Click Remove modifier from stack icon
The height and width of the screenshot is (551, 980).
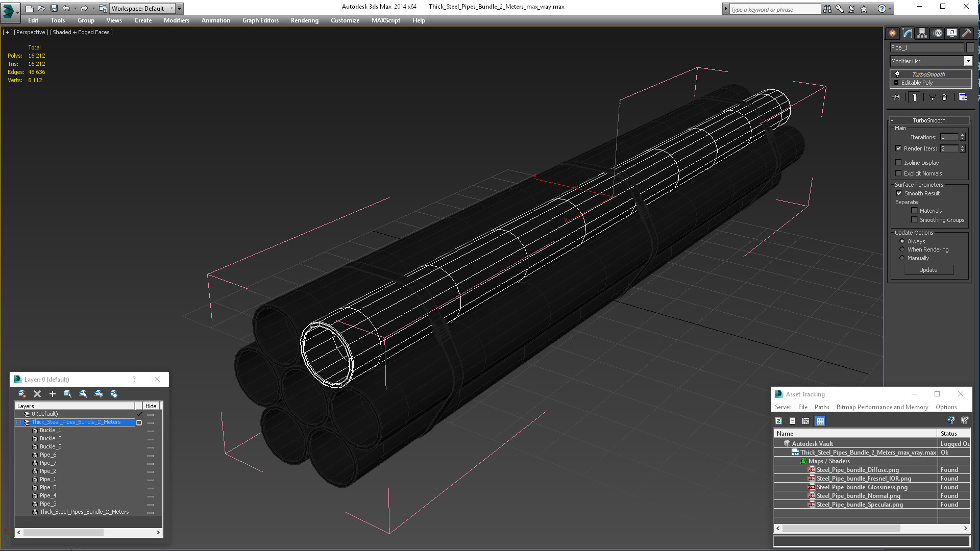coord(944,97)
